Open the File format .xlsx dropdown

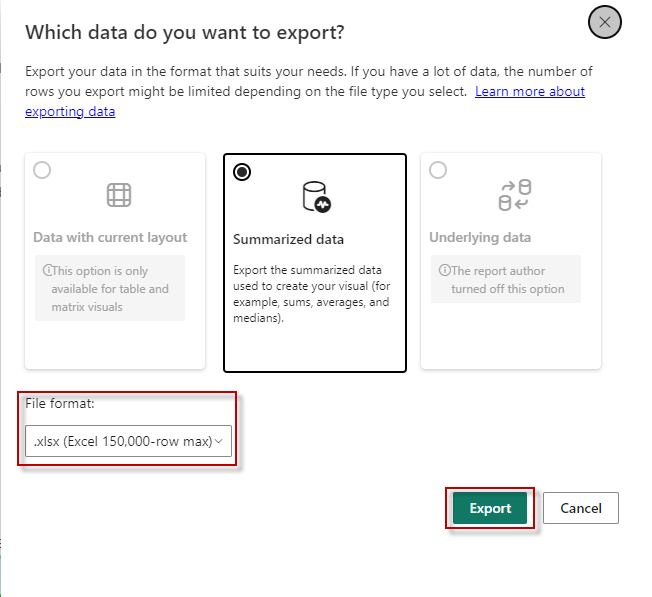click(x=127, y=441)
